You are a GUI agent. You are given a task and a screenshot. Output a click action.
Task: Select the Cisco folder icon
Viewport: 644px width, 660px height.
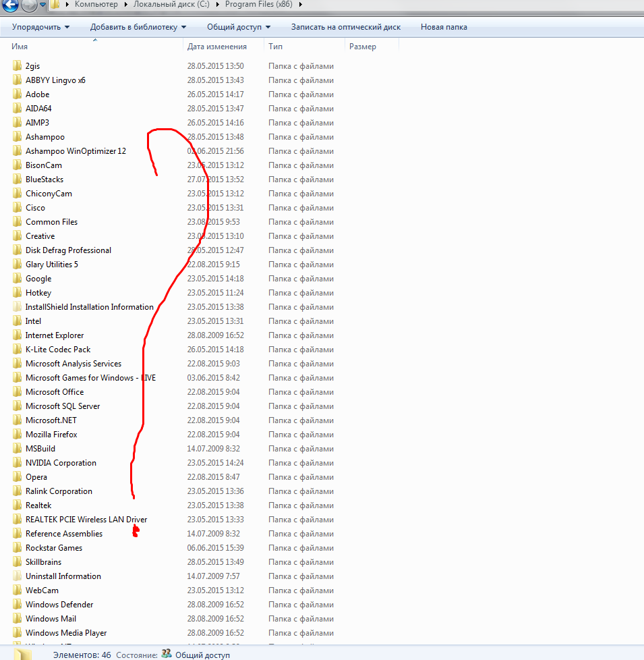tap(17, 207)
